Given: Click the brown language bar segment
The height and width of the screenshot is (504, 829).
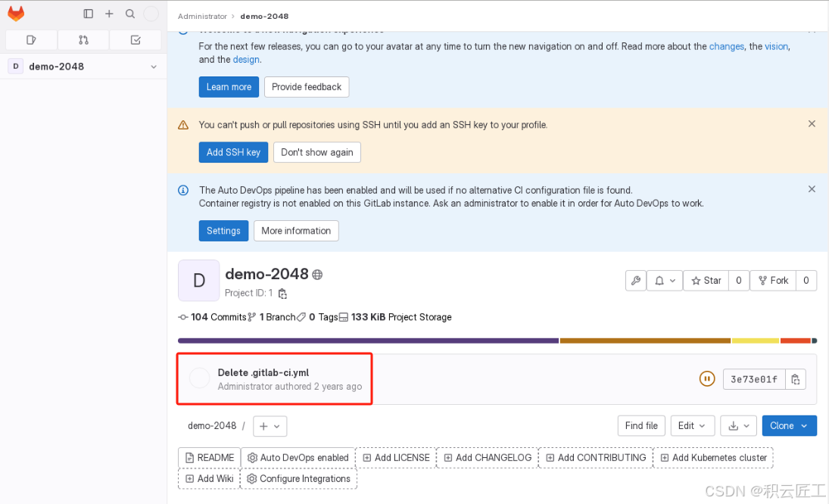Looking at the screenshot, I should (x=645, y=341).
